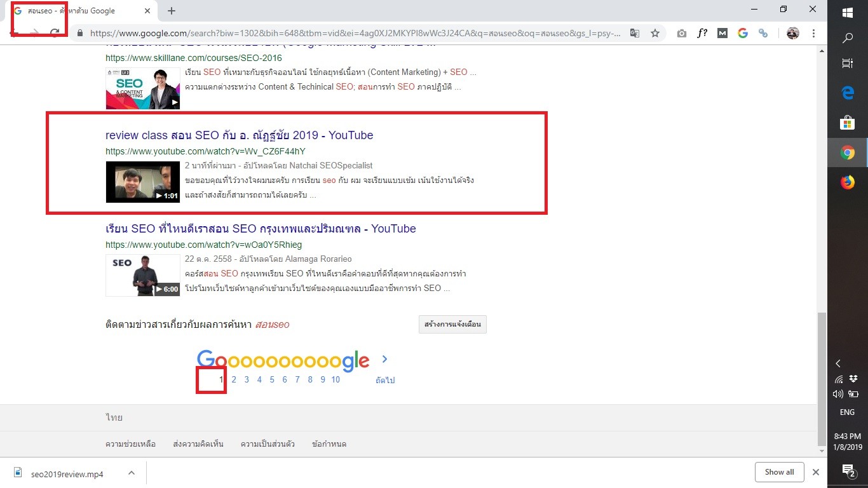Open a new tab with the plus button

172,11
